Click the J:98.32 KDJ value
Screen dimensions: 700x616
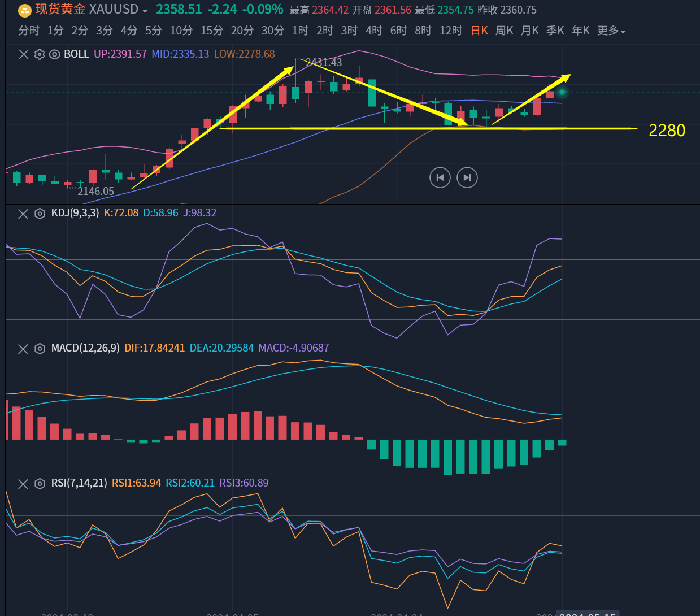point(200,213)
